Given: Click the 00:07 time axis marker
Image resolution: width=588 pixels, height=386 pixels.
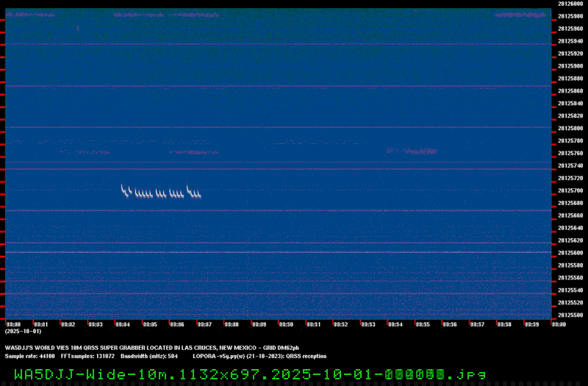Looking at the screenshot, I should [204, 324].
